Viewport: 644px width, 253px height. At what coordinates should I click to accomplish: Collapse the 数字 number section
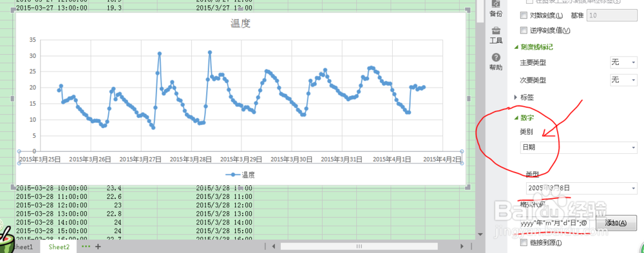(516, 118)
